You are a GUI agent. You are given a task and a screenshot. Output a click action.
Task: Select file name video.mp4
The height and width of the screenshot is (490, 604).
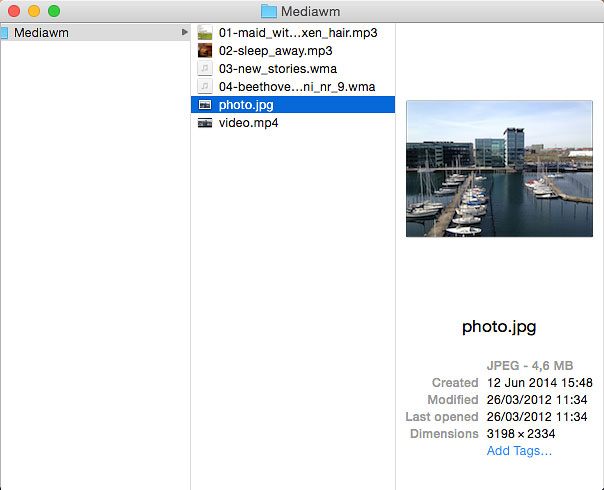(248, 122)
